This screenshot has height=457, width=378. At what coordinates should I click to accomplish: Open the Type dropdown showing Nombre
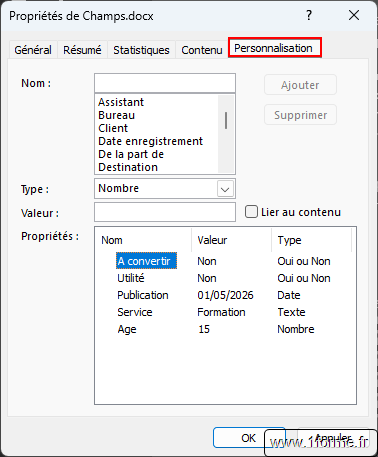[x=165, y=188]
